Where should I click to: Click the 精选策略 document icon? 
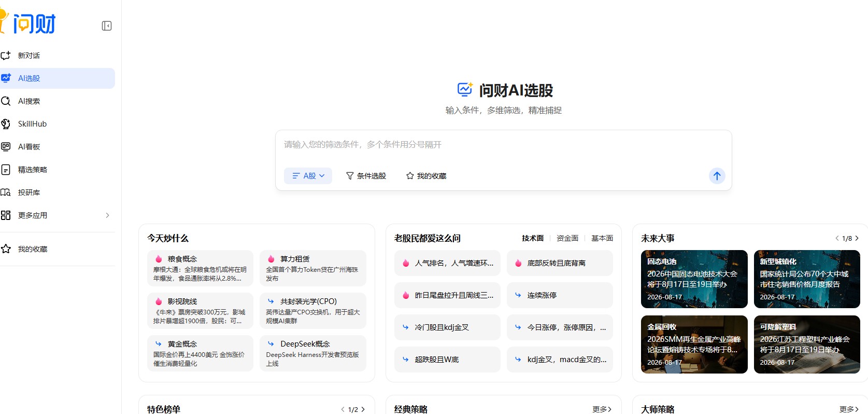[x=6, y=170]
